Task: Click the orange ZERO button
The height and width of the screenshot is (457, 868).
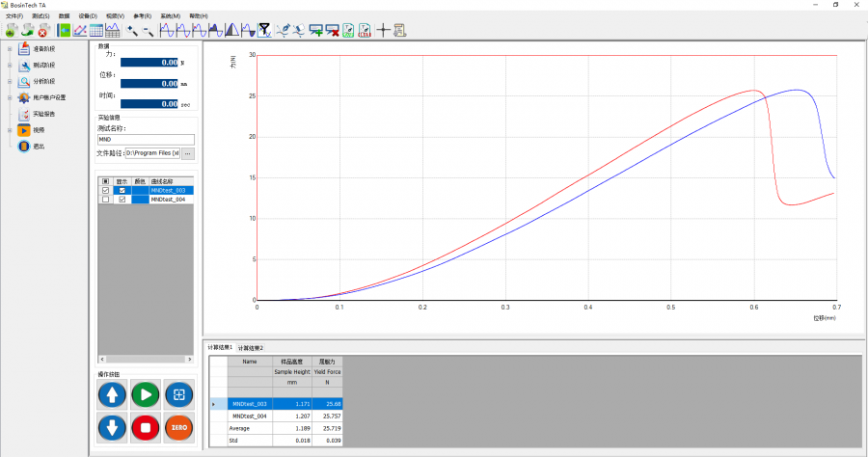Action: tap(178, 426)
